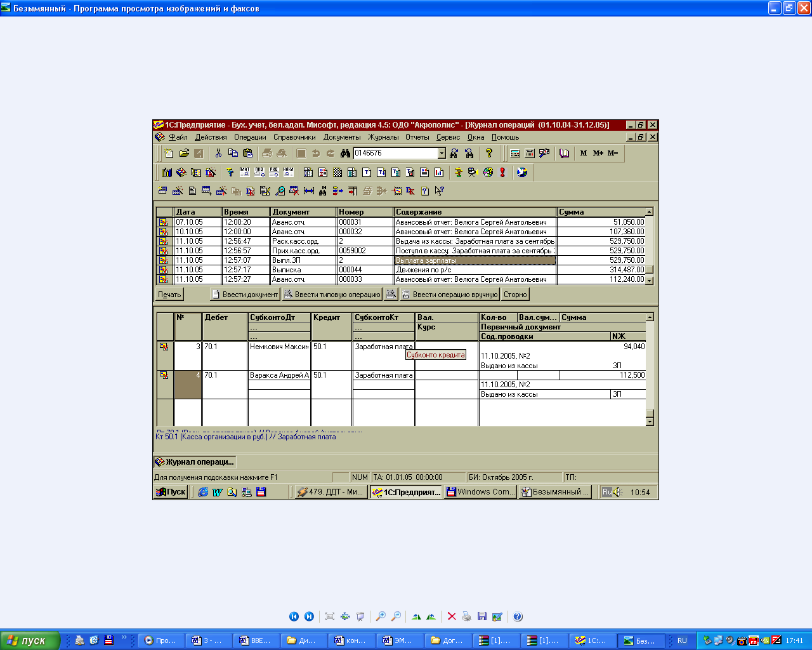This screenshot has height=650, width=812.
Task: Click ПКО cash receipt icon
Action: click(x=259, y=172)
